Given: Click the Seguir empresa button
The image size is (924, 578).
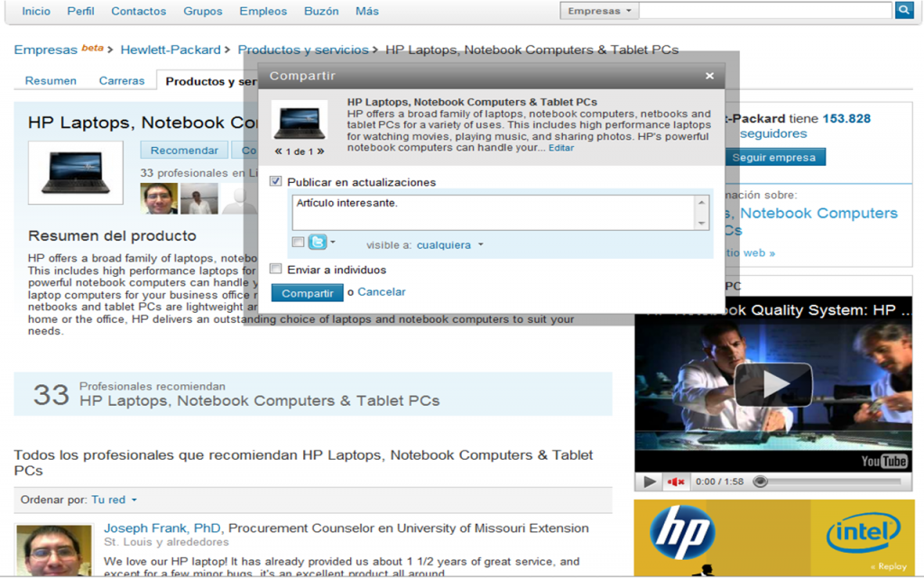Looking at the screenshot, I should pos(773,157).
